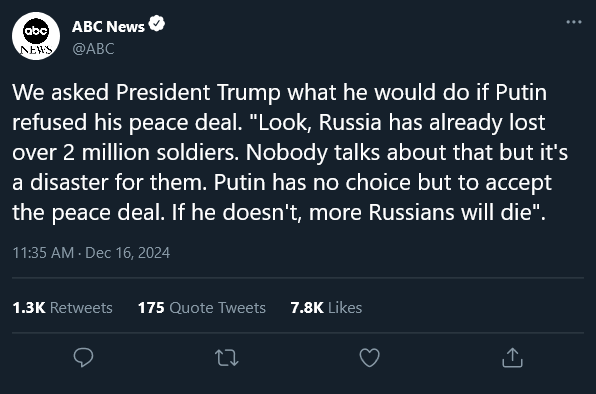This screenshot has height=394, width=596.
Task: Open the share upload arrow icon
Action: (x=512, y=358)
